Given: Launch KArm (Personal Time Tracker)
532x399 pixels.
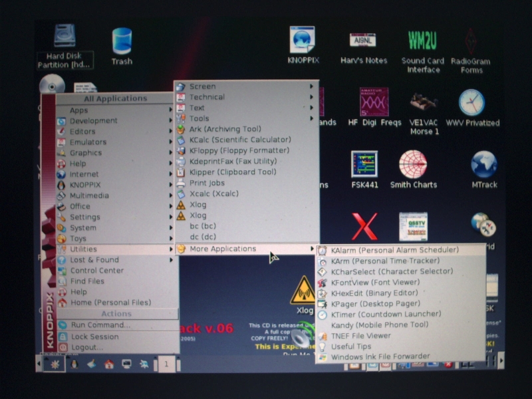Looking at the screenshot, I should (400, 261).
